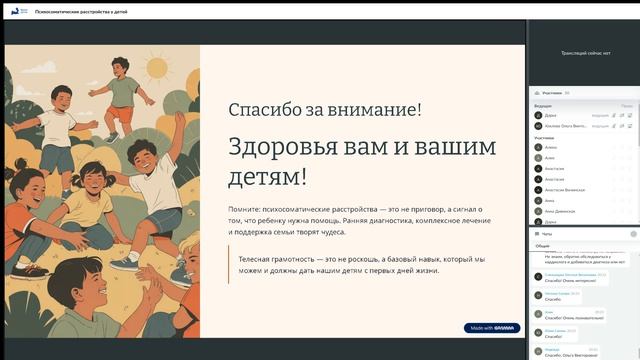640x360 pixels.
Task: Click the platform logo in top-left corner
Action: [19, 11]
